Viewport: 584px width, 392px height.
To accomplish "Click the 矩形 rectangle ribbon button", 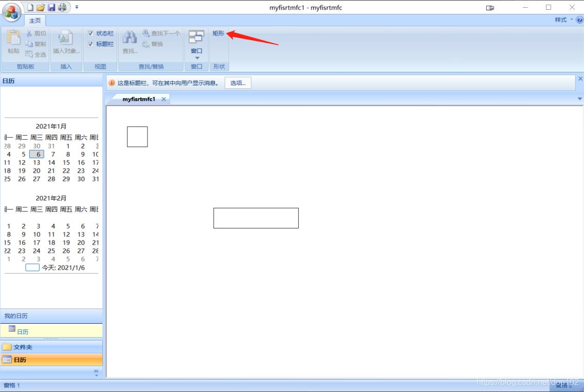I will click(218, 33).
